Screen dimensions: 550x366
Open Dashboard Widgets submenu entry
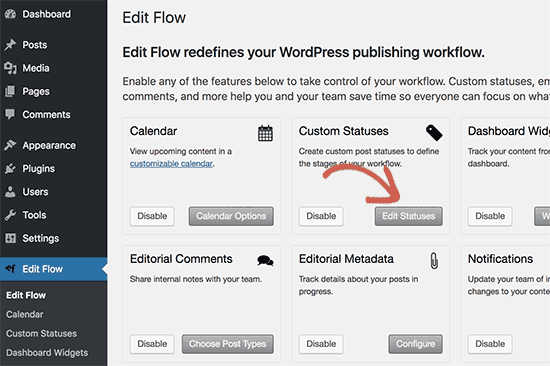point(47,352)
